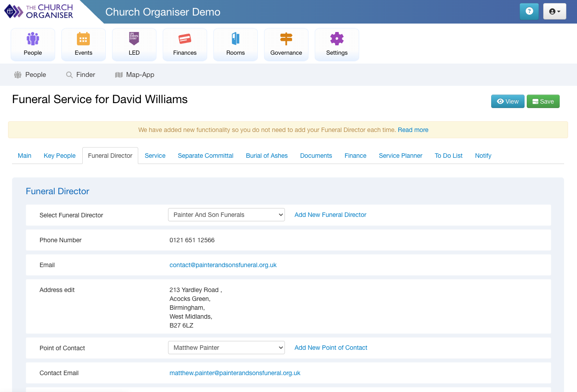Screen dimensions: 577x392
Task: Expand the user account dropdown
Action: tap(554, 12)
